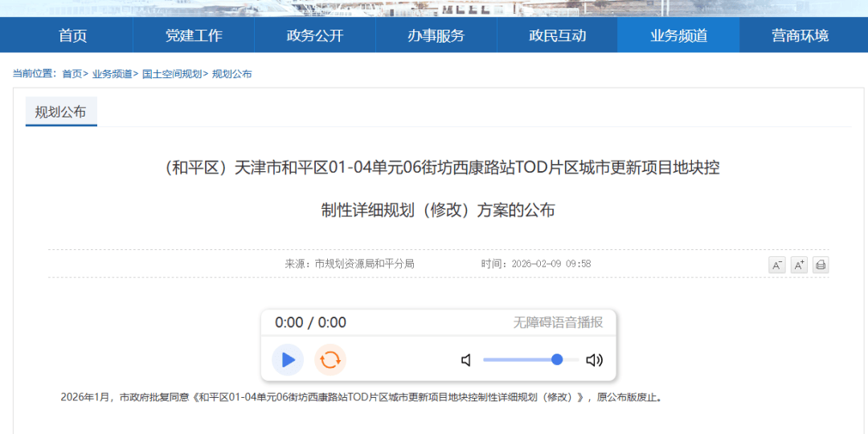Print the page using printer icon
Image resolution: width=868 pixels, height=434 pixels.
click(821, 265)
